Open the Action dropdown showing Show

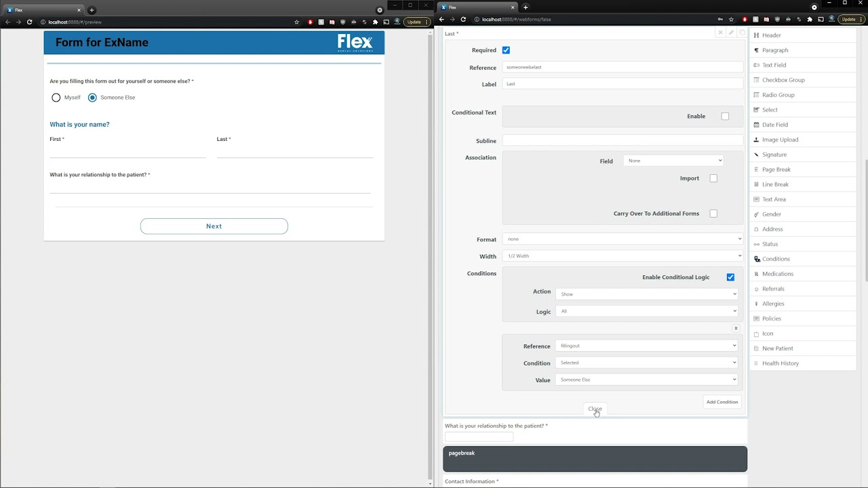(x=647, y=294)
